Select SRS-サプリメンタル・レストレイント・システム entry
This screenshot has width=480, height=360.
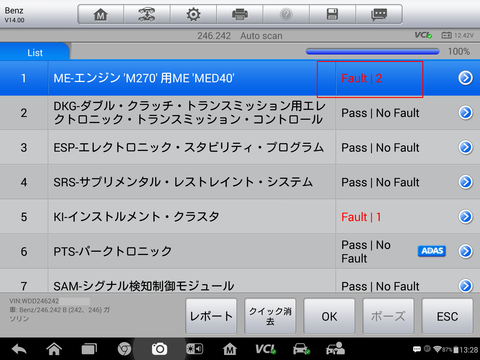[x=183, y=182]
